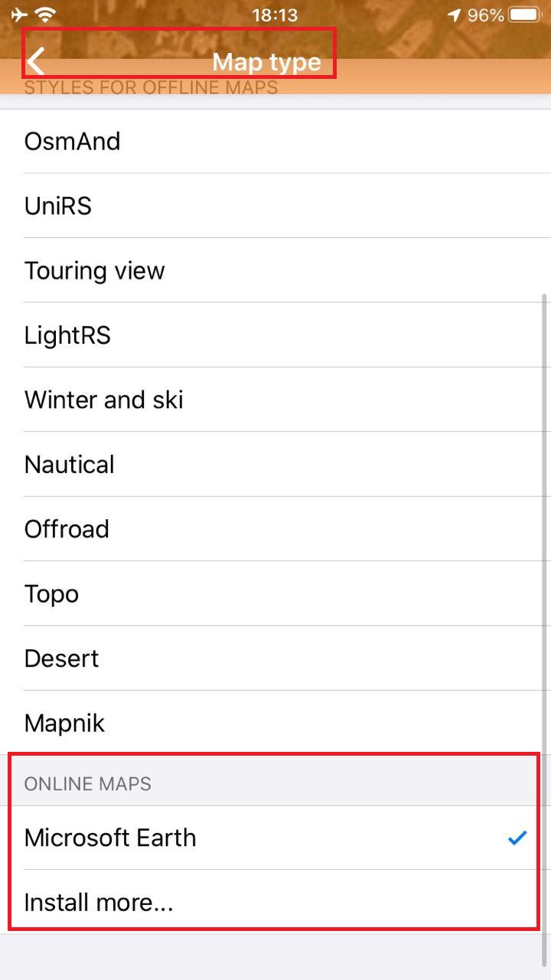This screenshot has height=980, width=551.
Task: Tap the status bar clock
Action: coord(275,15)
